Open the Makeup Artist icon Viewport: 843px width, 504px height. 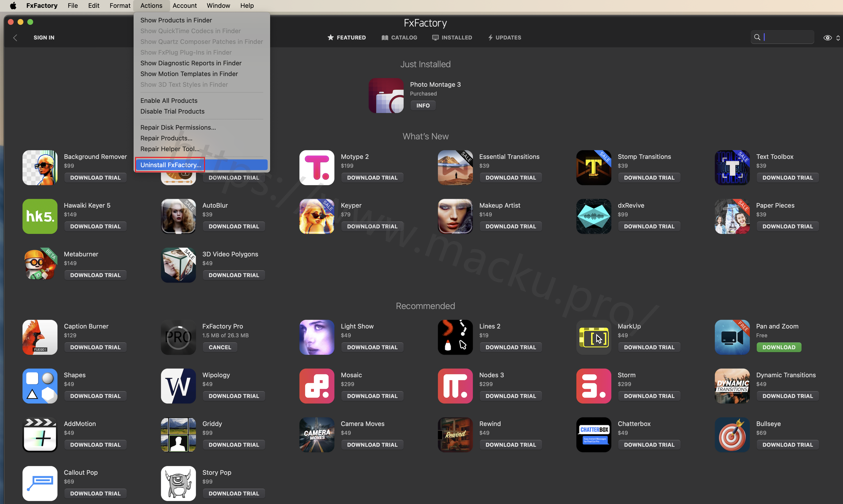(455, 216)
